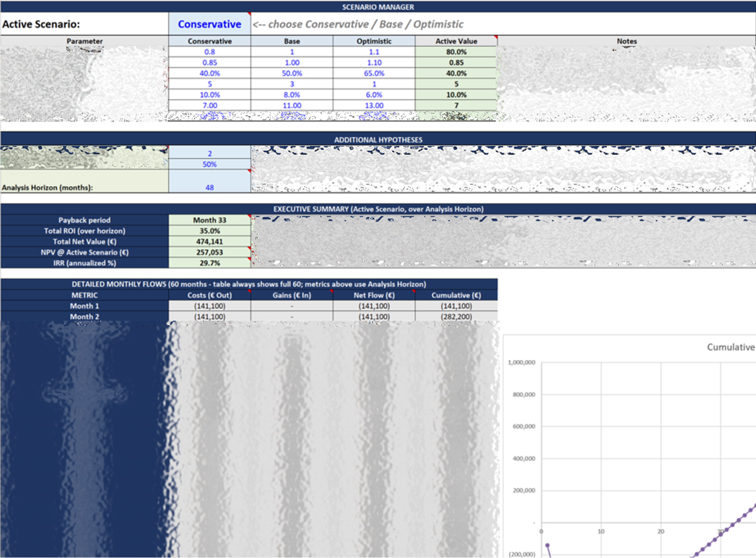Click the Optimistic value 6.0% cell
Viewport: 756px width, 558px height.
374,95
